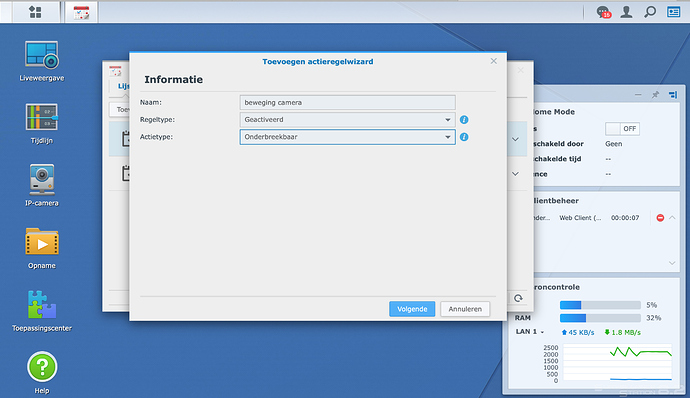The width and height of the screenshot is (690, 398).
Task: Click the 1.8 MB/s download value
Action: [622, 332]
